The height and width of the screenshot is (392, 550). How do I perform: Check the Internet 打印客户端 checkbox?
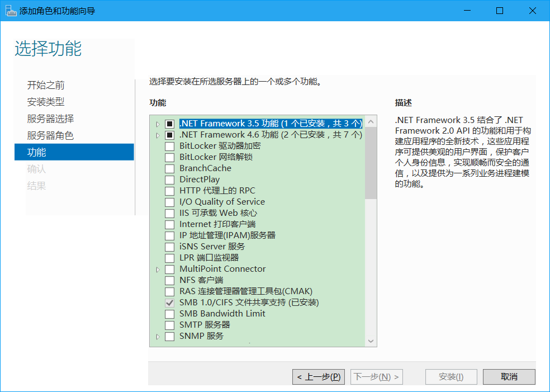coord(170,225)
